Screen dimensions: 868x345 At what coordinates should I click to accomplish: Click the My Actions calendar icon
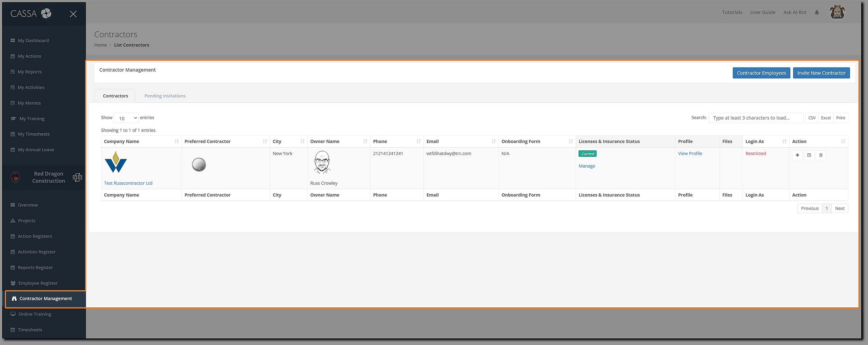(13, 56)
